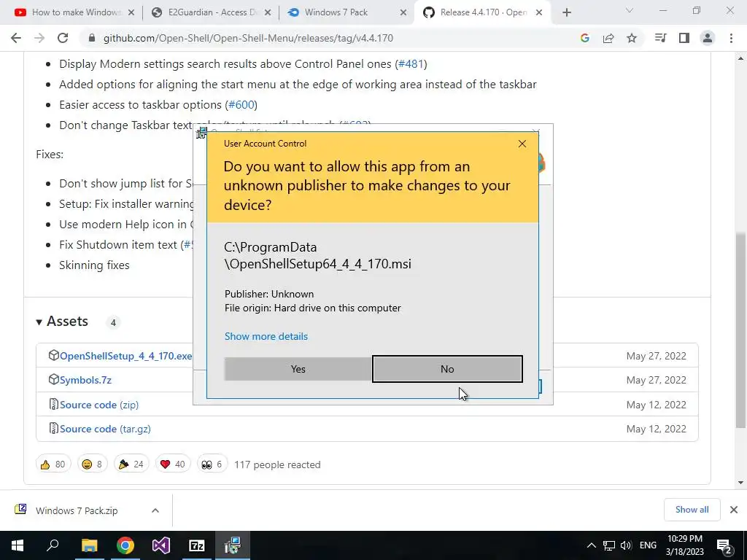Click the eyes reaction 6
This screenshot has width=747, height=560.
[212, 464]
